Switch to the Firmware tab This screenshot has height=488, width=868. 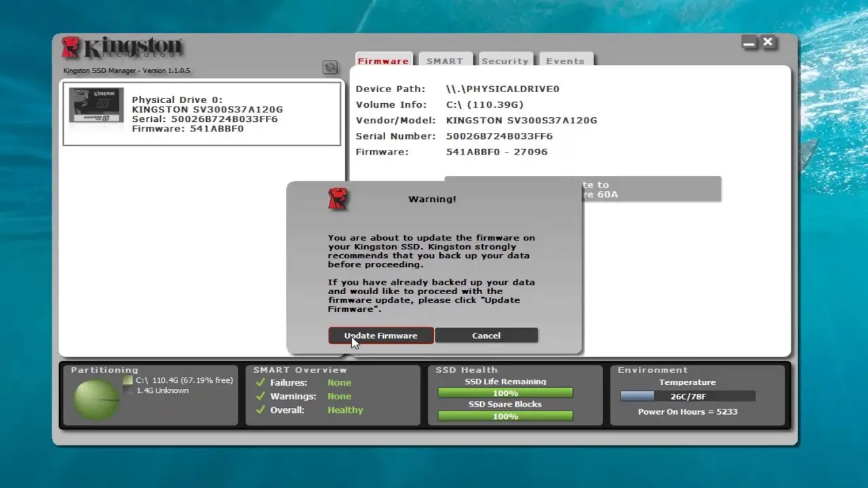(x=383, y=60)
